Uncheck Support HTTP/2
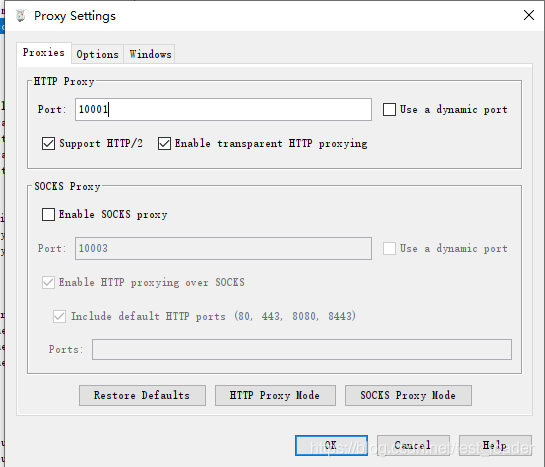This screenshot has height=467, width=545. coord(48,144)
